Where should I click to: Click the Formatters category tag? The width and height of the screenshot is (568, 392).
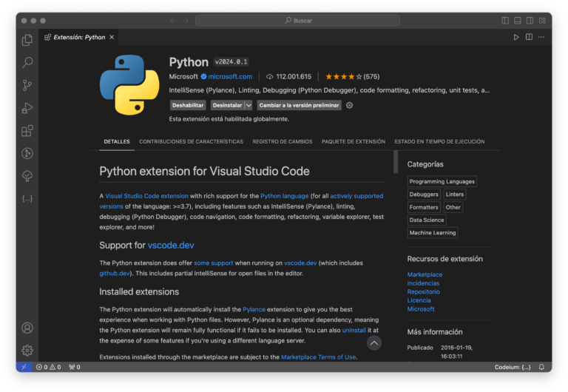coord(424,207)
